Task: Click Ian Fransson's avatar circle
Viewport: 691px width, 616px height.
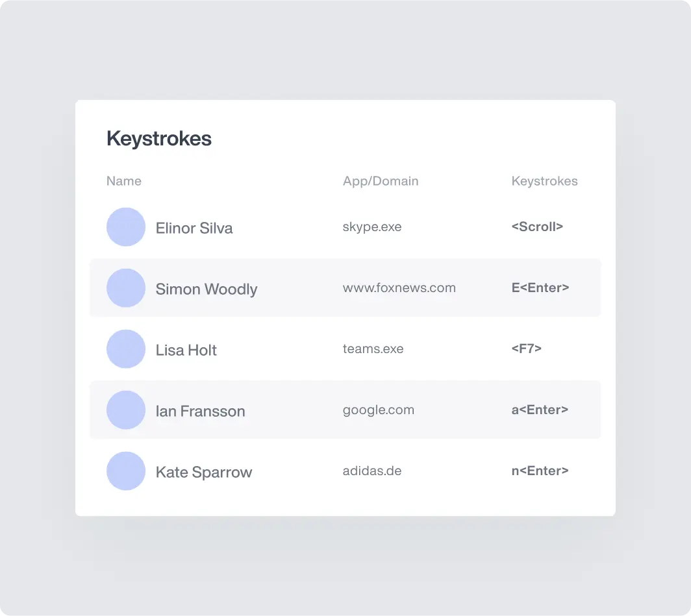Action: point(125,410)
